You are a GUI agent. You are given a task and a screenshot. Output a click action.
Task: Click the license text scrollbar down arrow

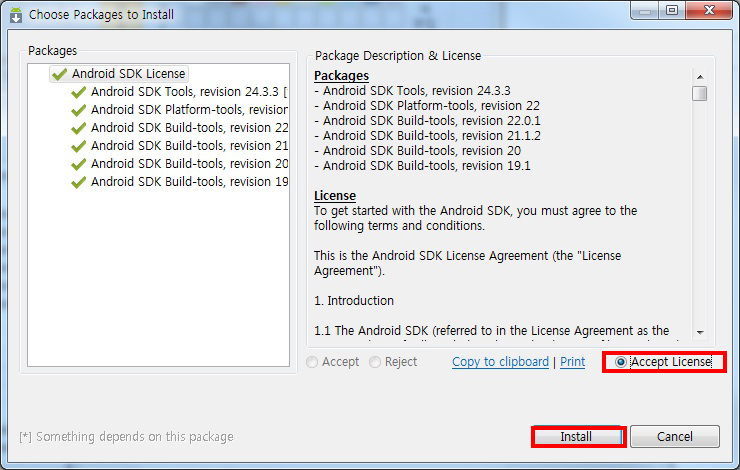(x=700, y=332)
